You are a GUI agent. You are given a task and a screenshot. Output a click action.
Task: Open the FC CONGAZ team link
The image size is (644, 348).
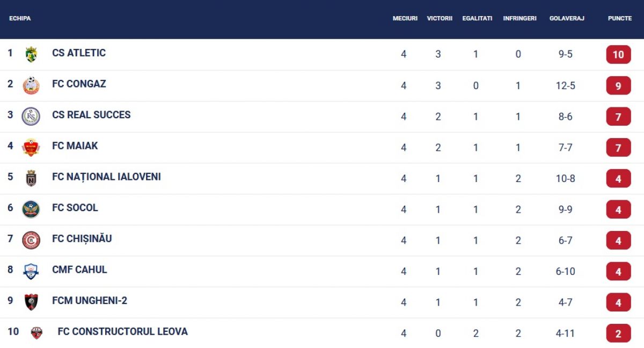click(x=79, y=84)
